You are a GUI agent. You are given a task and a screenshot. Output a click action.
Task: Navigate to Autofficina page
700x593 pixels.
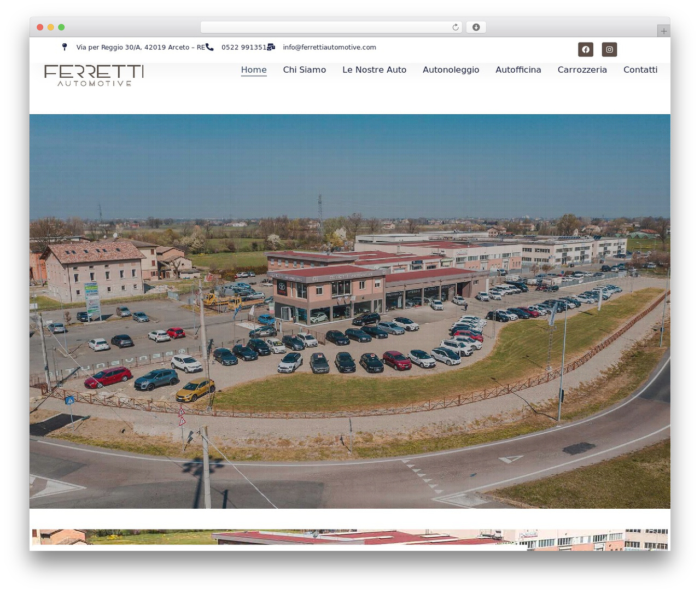pyautogui.click(x=518, y=69)
